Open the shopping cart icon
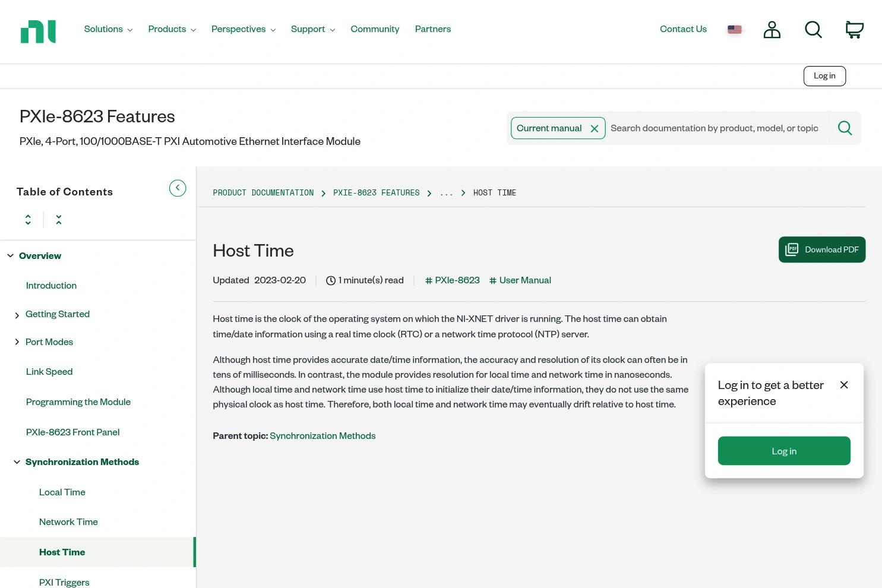882x588 pixels. [x=855, y=29]
